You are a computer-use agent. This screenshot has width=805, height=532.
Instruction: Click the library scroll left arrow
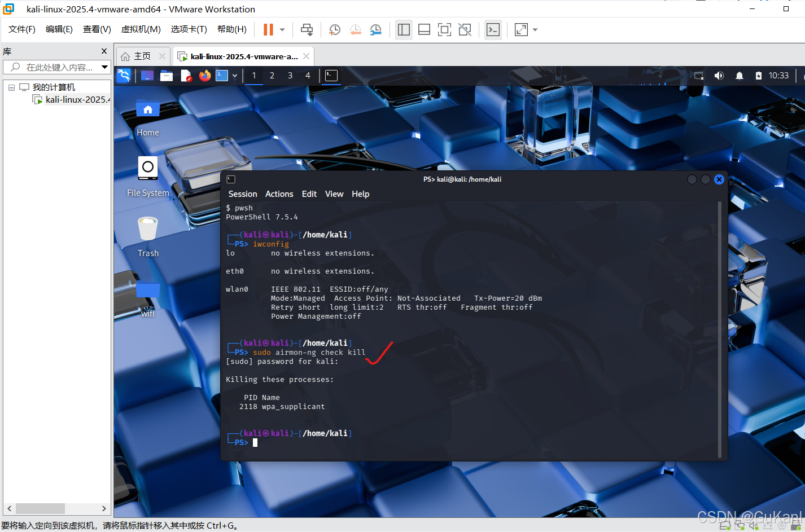pyautogui.click(x=10, y=508)
